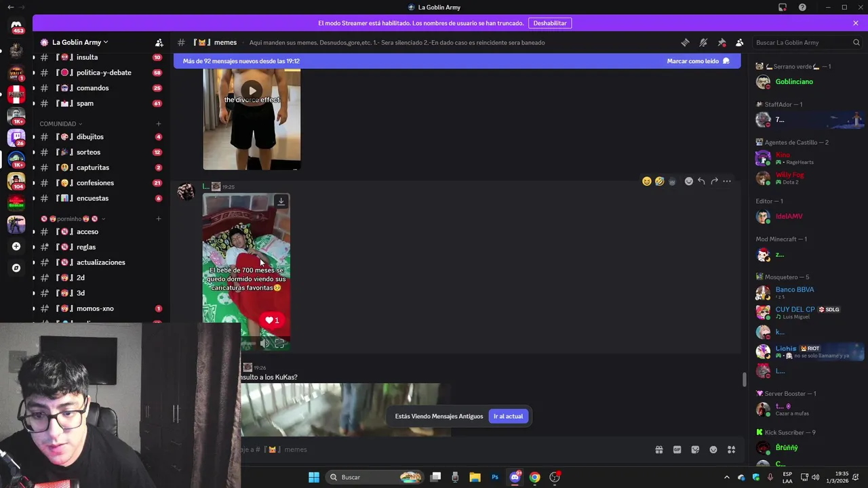Open the emoji picker in chat bar
The width and height of the screenshot is (868, 488).
tap(713, 449)
